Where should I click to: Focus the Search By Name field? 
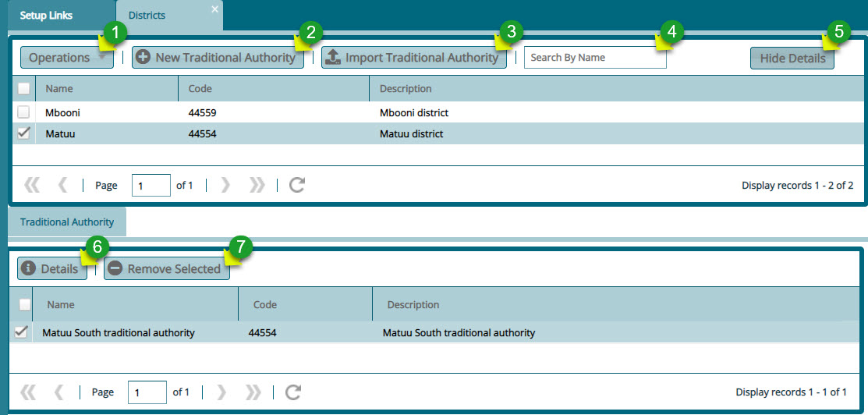coord(594,58)
